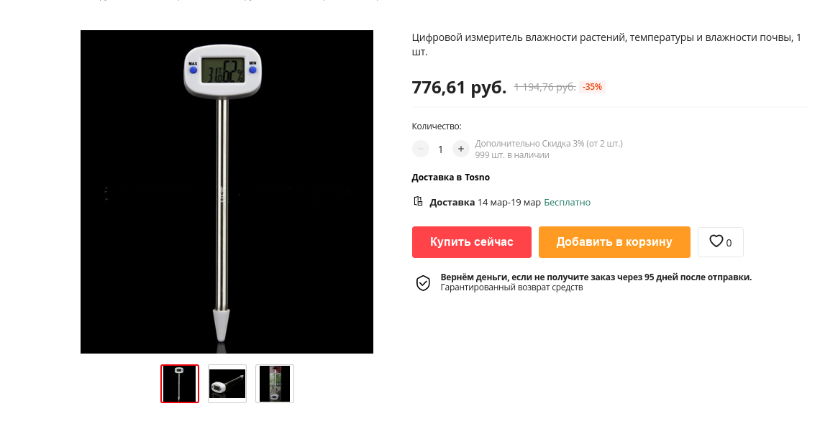Image resolution: width=820 pixels, height=424 pixels.
Task: Select the third packaged product thumbnail
Action: (x=275, y=383)
